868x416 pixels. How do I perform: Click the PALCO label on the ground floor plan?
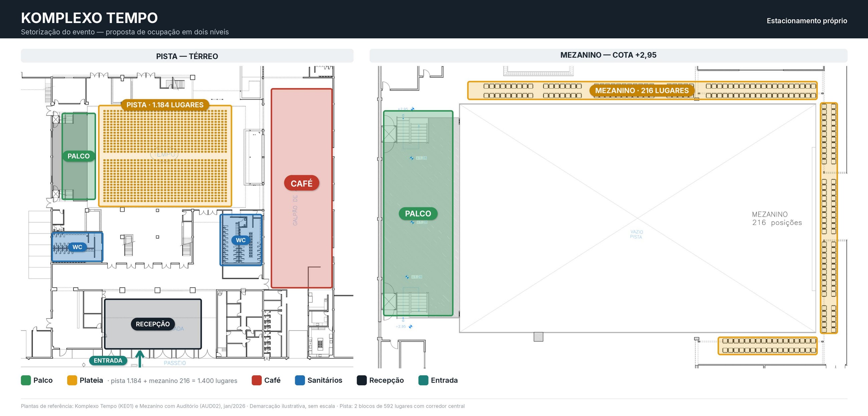78,156
